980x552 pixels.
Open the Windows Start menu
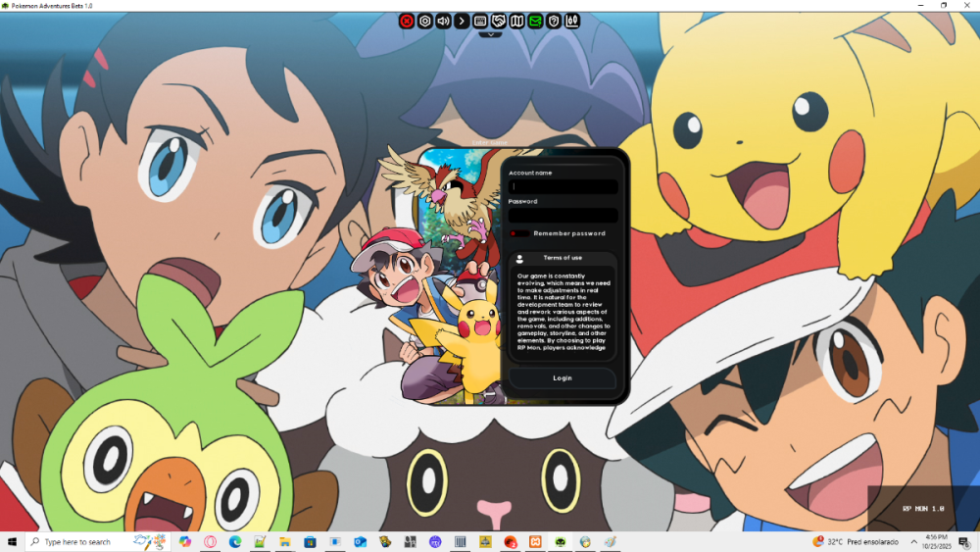(x=13, y=541)
